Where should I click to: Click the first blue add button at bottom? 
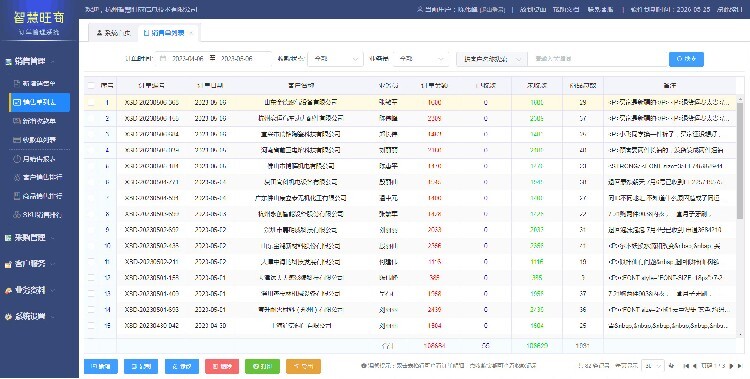[x=101, y=367]
